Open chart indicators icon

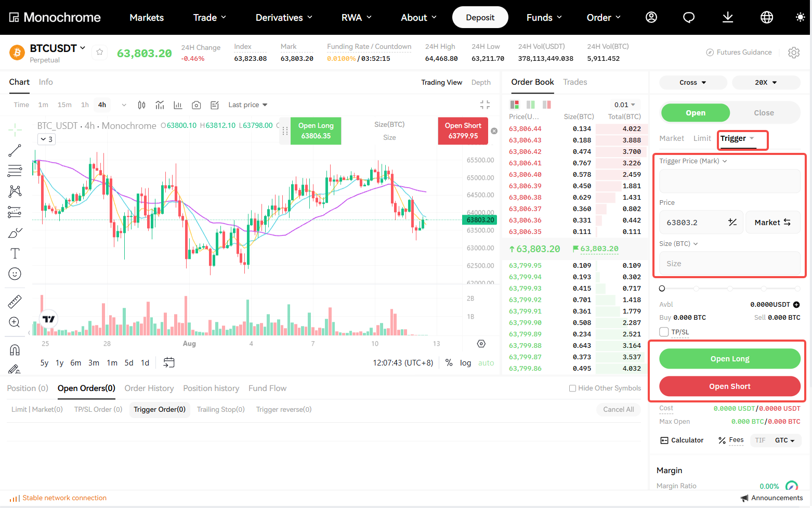[x=160, y=105]
